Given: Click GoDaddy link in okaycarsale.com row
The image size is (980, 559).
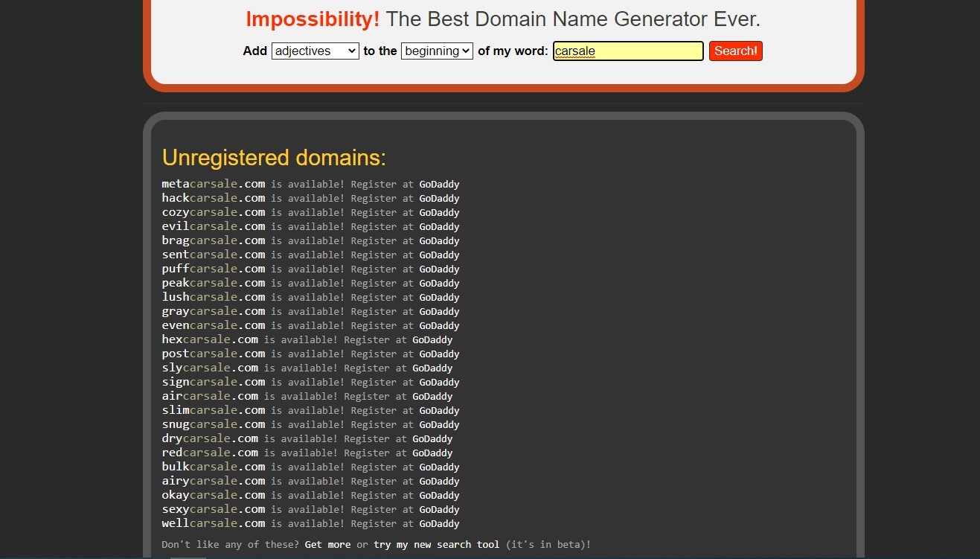Looking at the screenshot, I should (439, 496).
